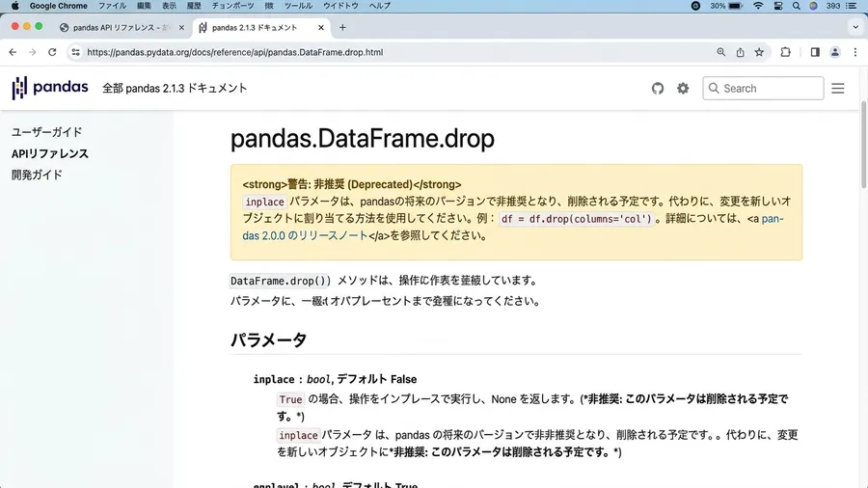The height and width of the screenshot is (488, 868).
Task: Reload the current page
Action: [x=52, y=52]
